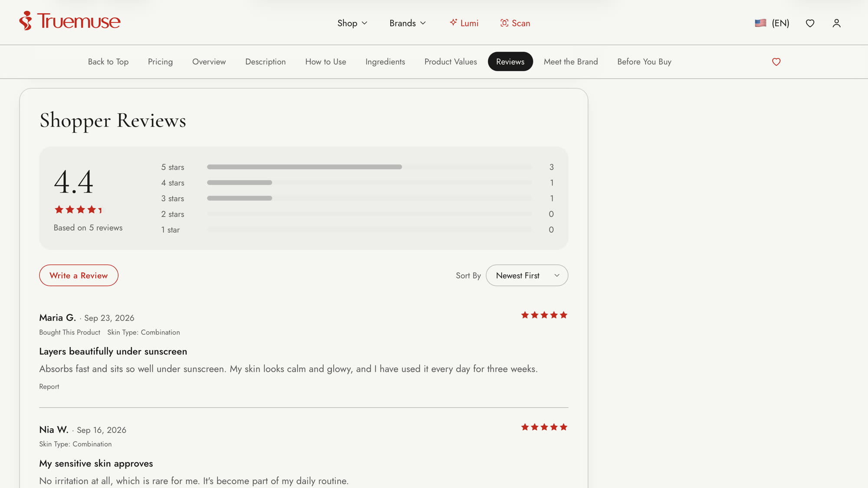Go to the Overview section
Image resolution: width=868 pixels, height=488 pixels.
pyautogui.click(x=209, y=62)
